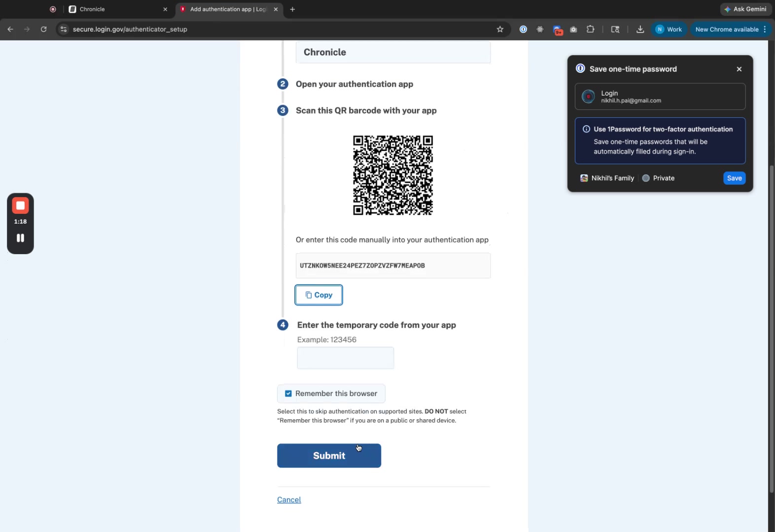Click recording indicator on first tab
This screenshot has height=532, width=775.
tap(53, 9)
